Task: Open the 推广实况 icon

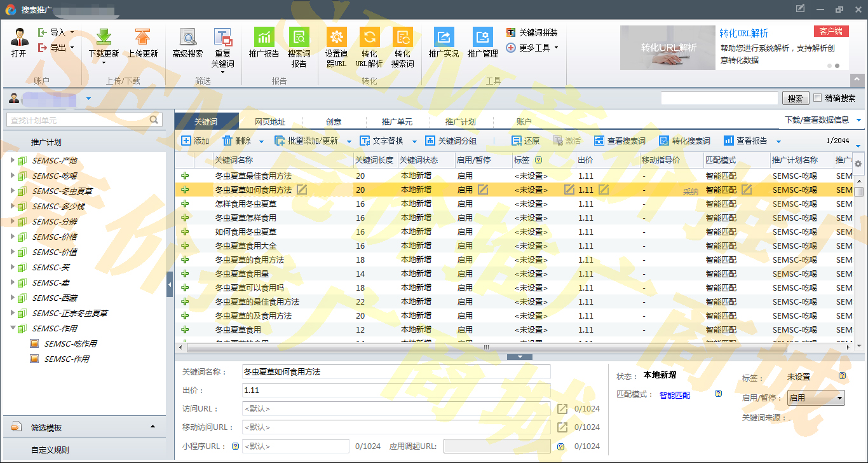Action: [x=444, y=38]
